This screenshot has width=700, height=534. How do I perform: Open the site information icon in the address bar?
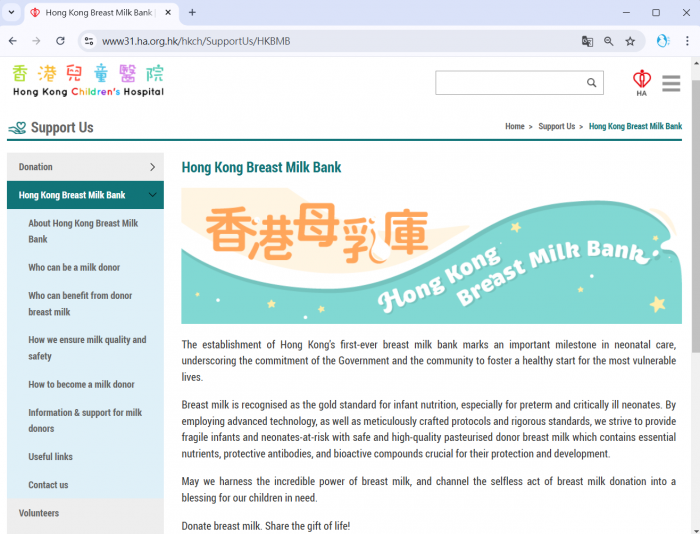click(89, 41)
